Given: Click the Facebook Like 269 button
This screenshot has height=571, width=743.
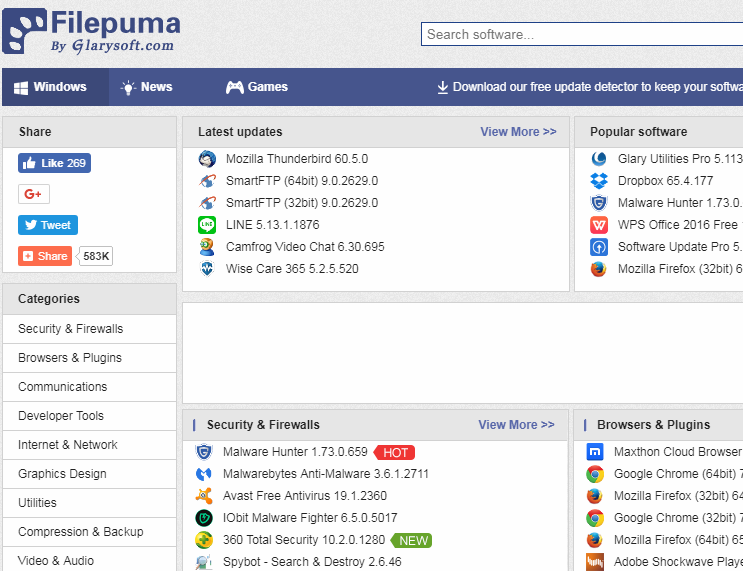Looking at the screenshot, I should (54, 163).
